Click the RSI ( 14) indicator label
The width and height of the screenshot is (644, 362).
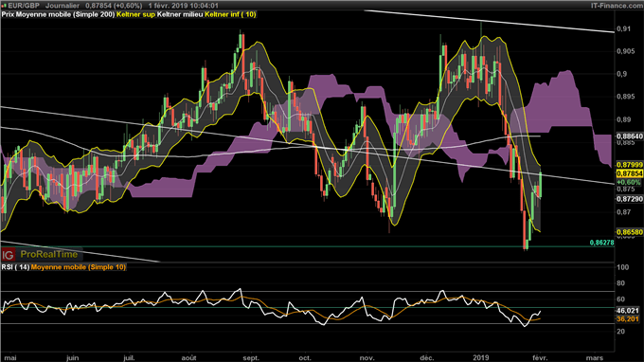point(15,267)
